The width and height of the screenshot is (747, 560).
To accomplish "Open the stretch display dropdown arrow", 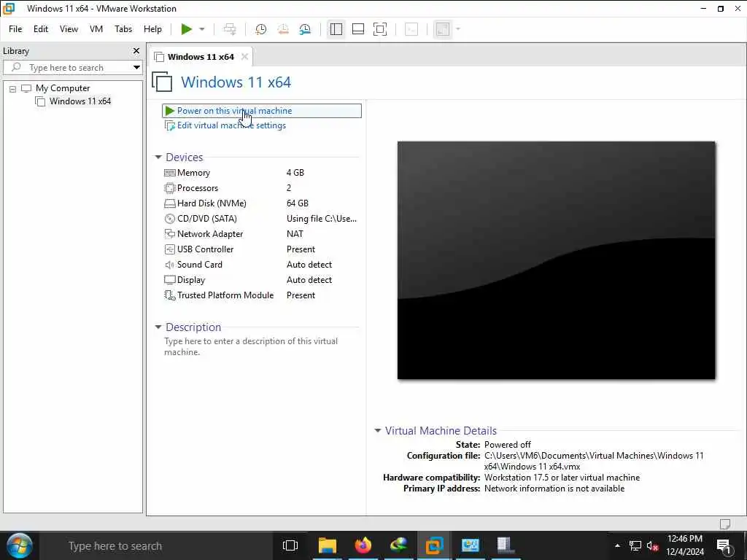I will click(x=458, y=29).
